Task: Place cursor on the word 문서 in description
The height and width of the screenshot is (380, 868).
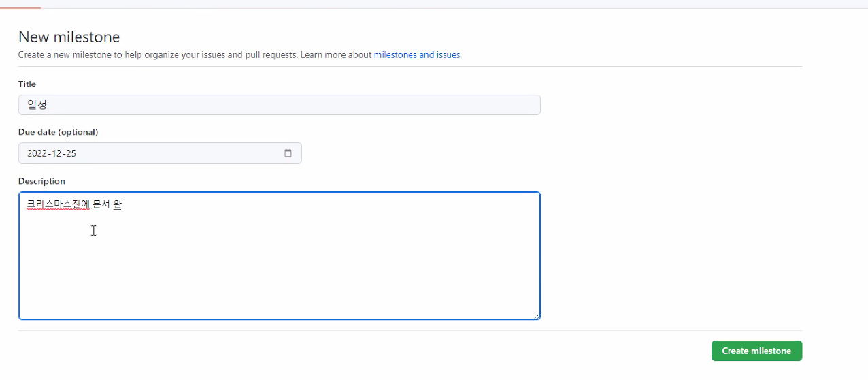Action: tap(101, 204)
